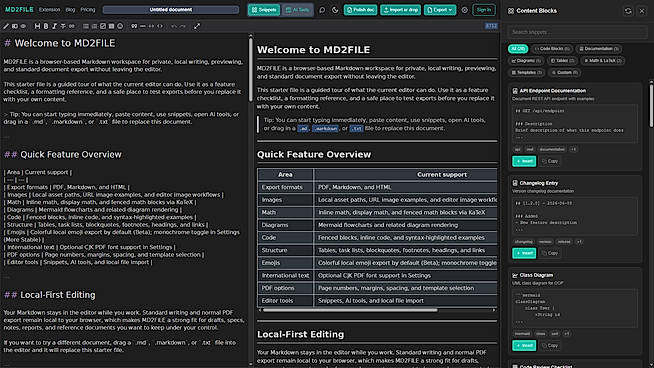Copy the Changelog Entry snippet
This screenshot has width=654, height=368.
pyautogui.click(x=550, y=253)
